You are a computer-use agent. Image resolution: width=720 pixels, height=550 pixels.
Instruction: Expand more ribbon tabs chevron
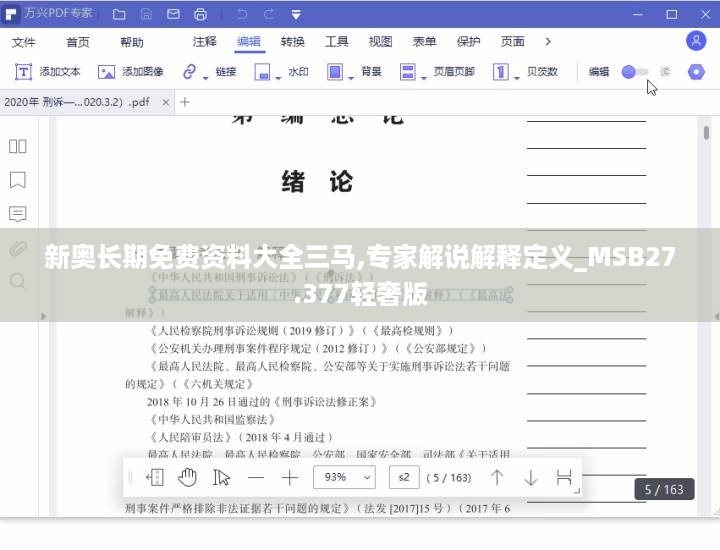[548, 42]
